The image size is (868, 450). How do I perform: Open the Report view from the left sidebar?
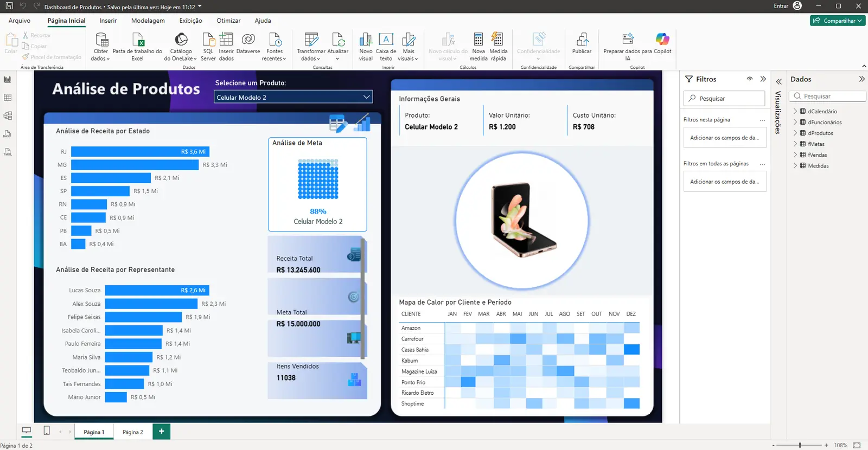8,80
